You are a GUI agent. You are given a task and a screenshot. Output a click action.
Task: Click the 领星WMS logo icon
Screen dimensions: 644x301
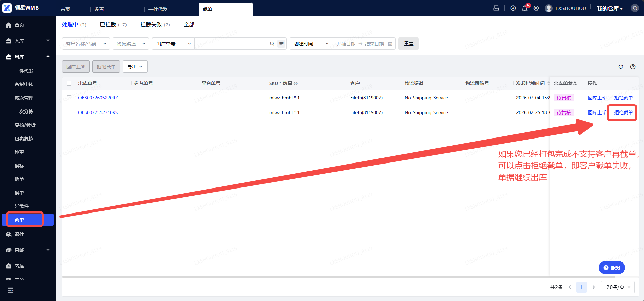point(7,8)
